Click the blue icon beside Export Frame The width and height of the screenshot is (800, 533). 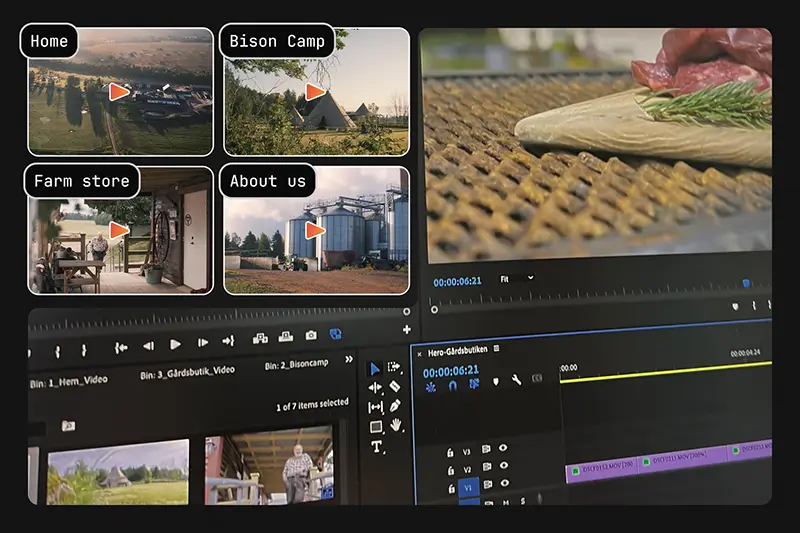(335, 334)
